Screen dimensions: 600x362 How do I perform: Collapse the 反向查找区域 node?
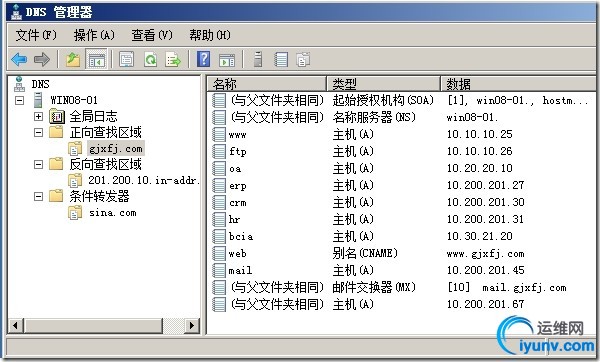point(38,165)
